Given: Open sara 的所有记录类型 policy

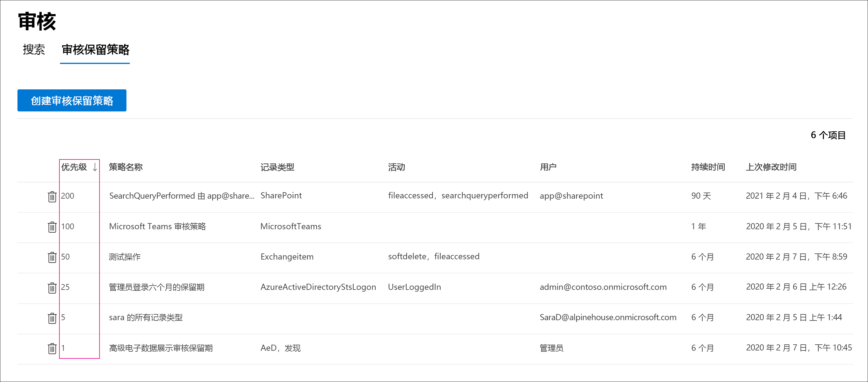Looking at the screenshot, I should click(x=146, y=317).
